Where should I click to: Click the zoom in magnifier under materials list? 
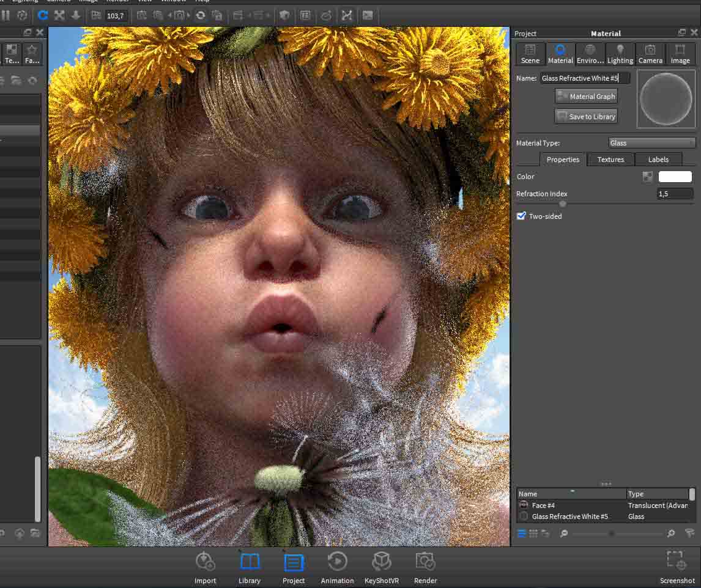pyautogui.click(x=670, y=534)
